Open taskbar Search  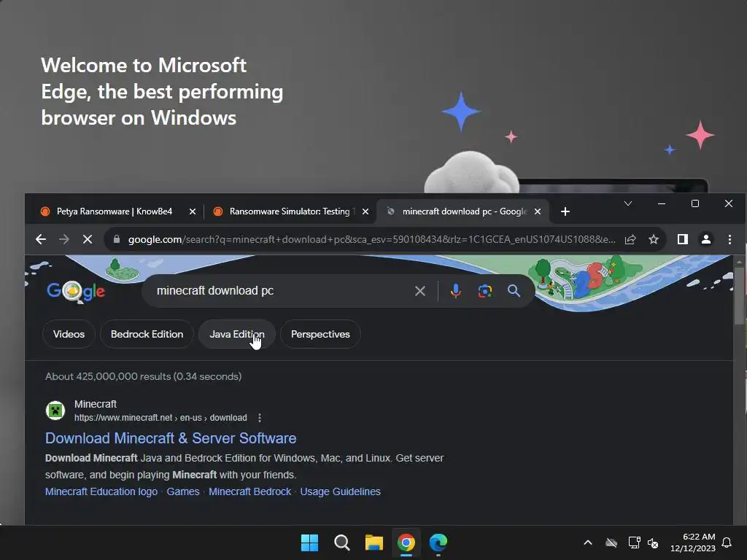341,542
